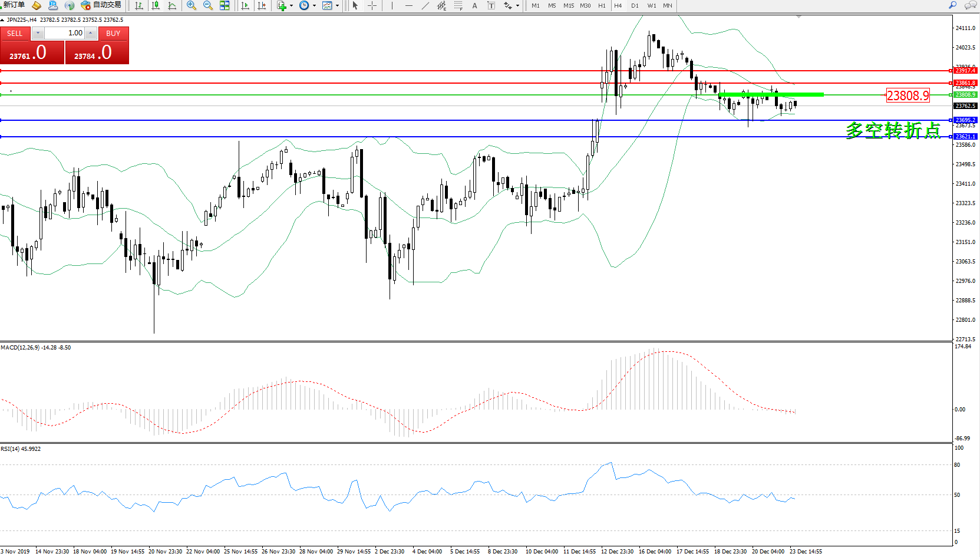Select the Crosshair cursor tool
Viewport: 980px width, 557px height.
[x=372, y=5]
